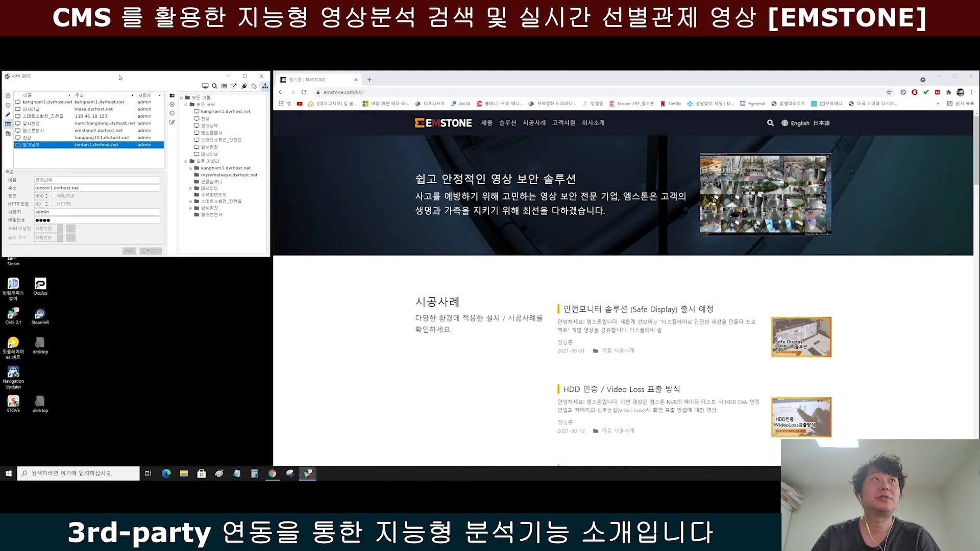Image resolution: width=980 pixels, height=551 pixels.
Task: Click the edit group pencil icon beside tree
Action: (x=172, y=122)
